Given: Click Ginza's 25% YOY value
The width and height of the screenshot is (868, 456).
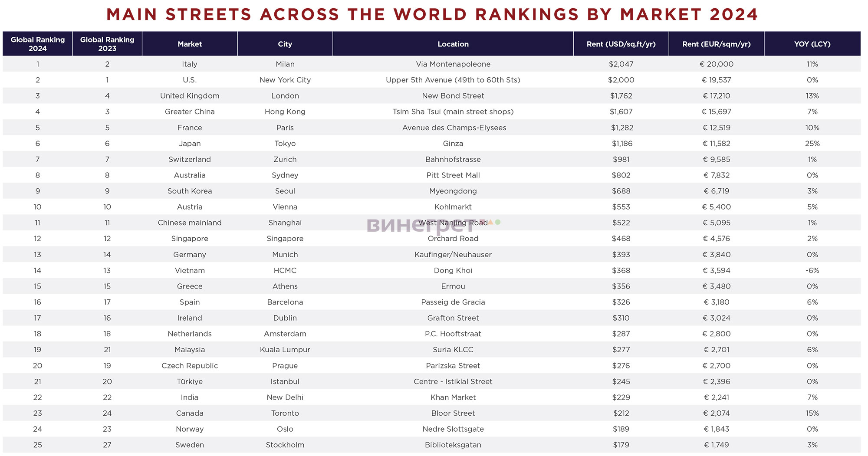Looking at the screenshot, I should coord(812,144).
